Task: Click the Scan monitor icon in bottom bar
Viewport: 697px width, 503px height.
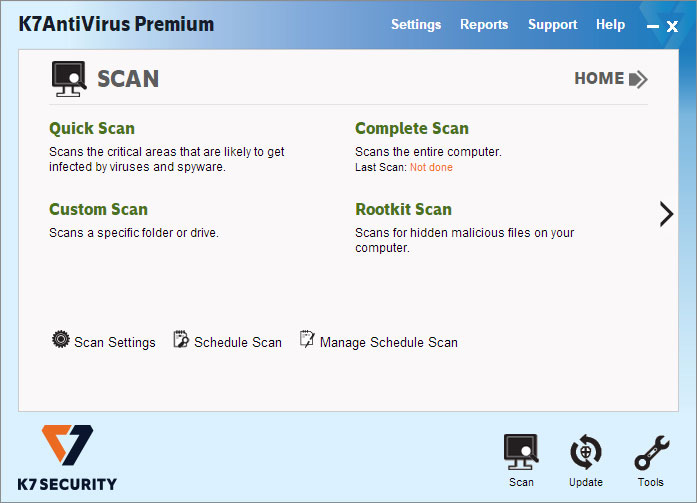Action: pos(521,452)
